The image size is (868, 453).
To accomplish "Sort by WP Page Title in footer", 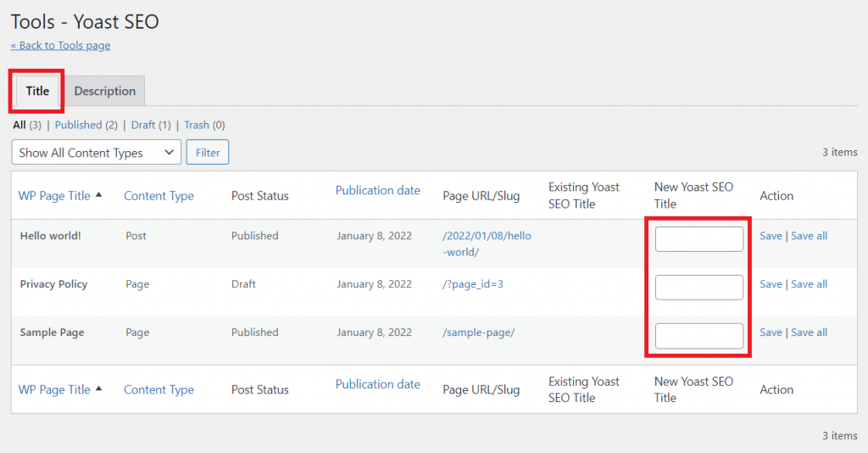I will 54,390.
